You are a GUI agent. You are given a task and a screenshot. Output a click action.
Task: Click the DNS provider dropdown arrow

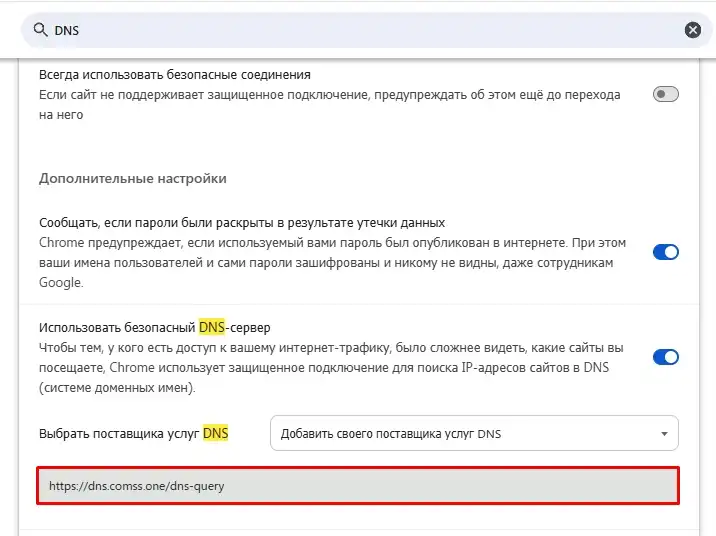[x=665, y=434]
